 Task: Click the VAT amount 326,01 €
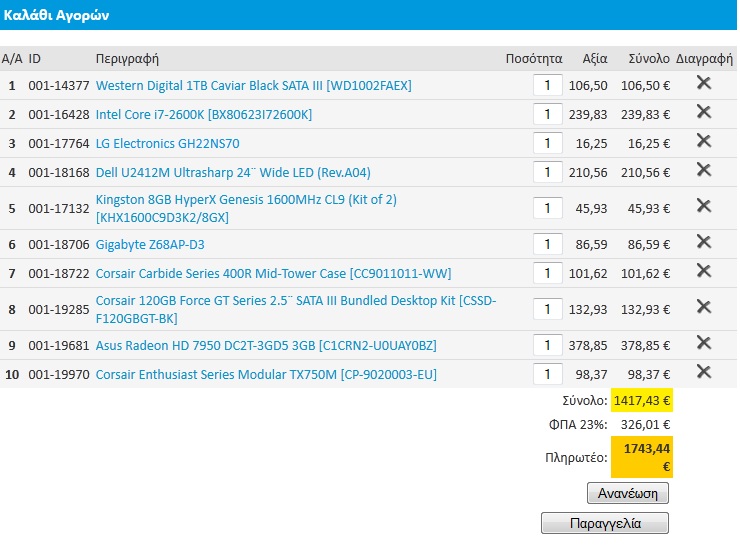[x=645, y=425]
